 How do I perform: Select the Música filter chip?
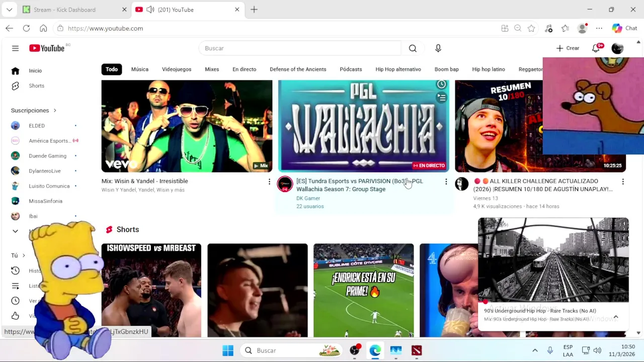(x=140, y=69)
